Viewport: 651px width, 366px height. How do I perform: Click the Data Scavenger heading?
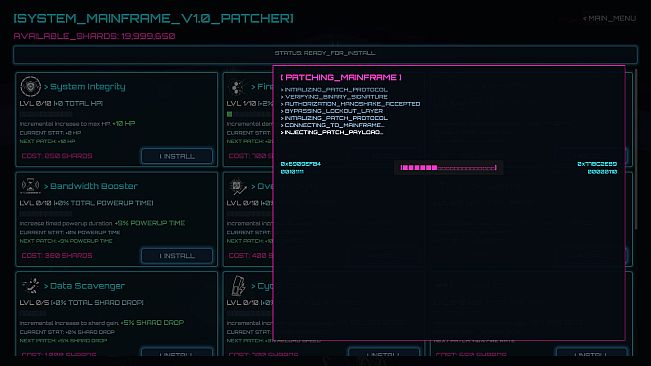coord(84,286)
